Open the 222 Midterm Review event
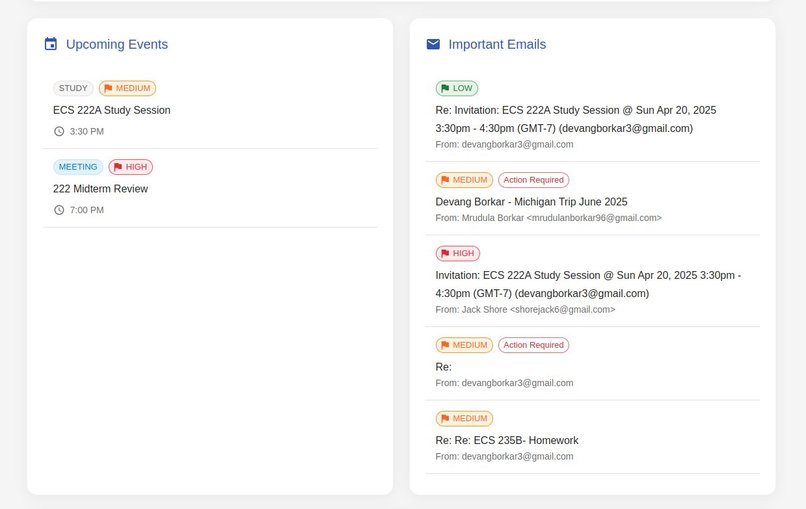The width and height of the screenshot is (806, 509). 210,188
